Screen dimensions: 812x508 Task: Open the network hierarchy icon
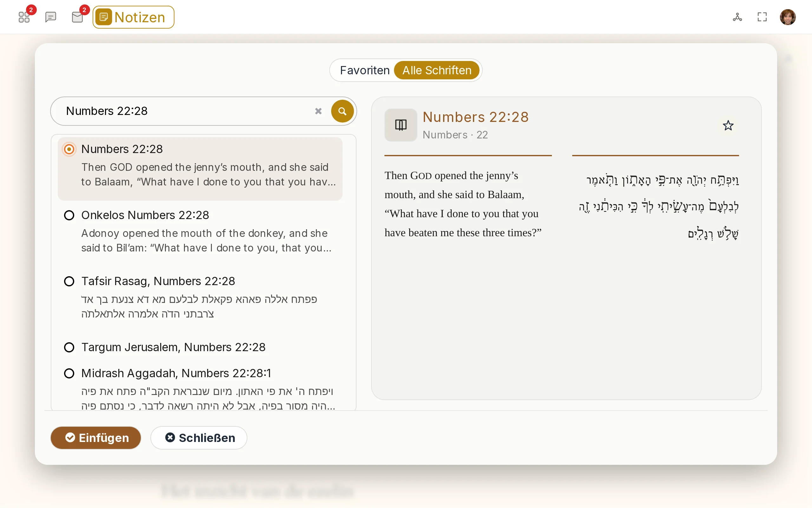(737, 17)
